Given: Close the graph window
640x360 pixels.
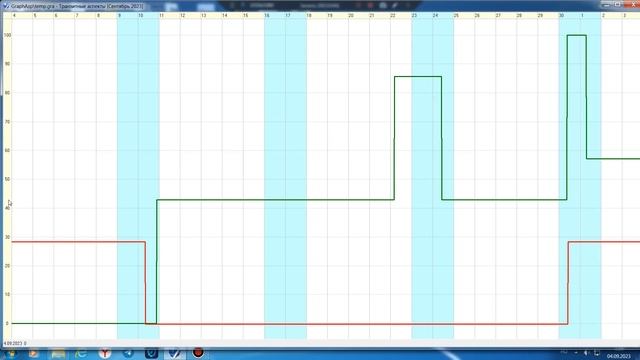Looking at the screenshot, I should 632,4.
